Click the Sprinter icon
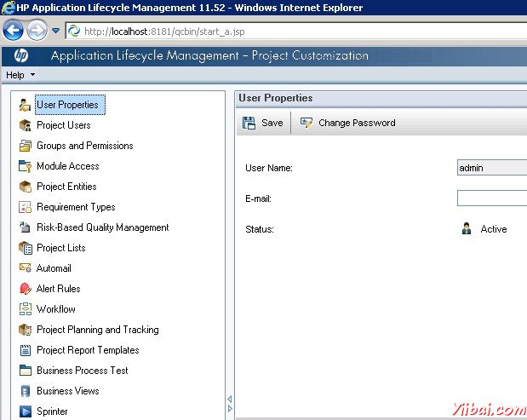The height and width of the screenshot is (420, 527). pos(25,411)
